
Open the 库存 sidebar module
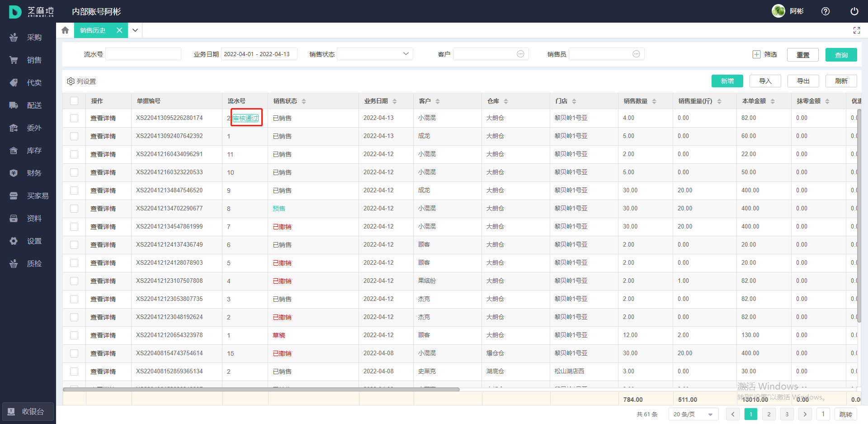28,151
